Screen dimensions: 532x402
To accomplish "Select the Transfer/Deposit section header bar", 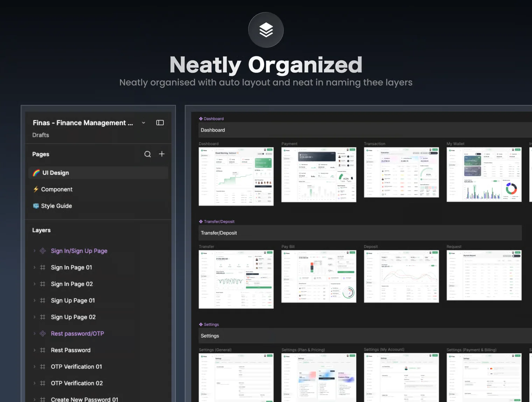I will (x=360, y=233).
